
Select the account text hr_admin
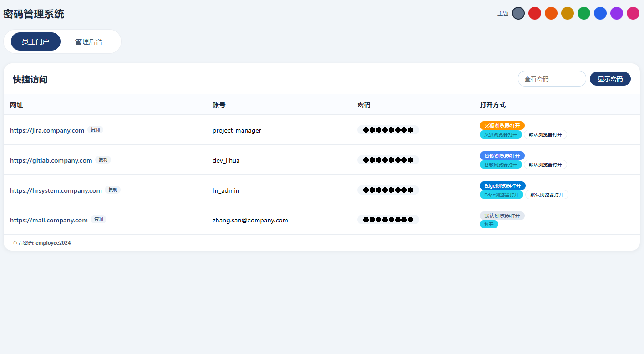226,190
